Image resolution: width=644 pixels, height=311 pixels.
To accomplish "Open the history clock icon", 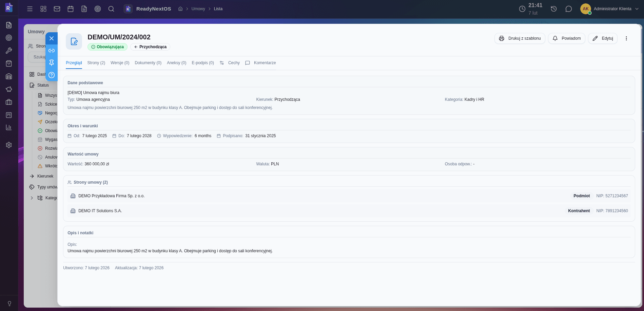I will 554,9.
